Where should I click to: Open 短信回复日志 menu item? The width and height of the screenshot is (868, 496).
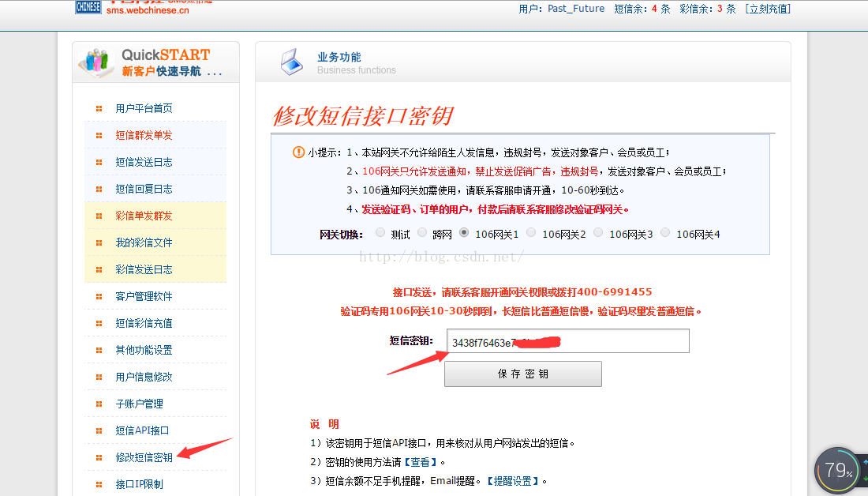[144, 189]
